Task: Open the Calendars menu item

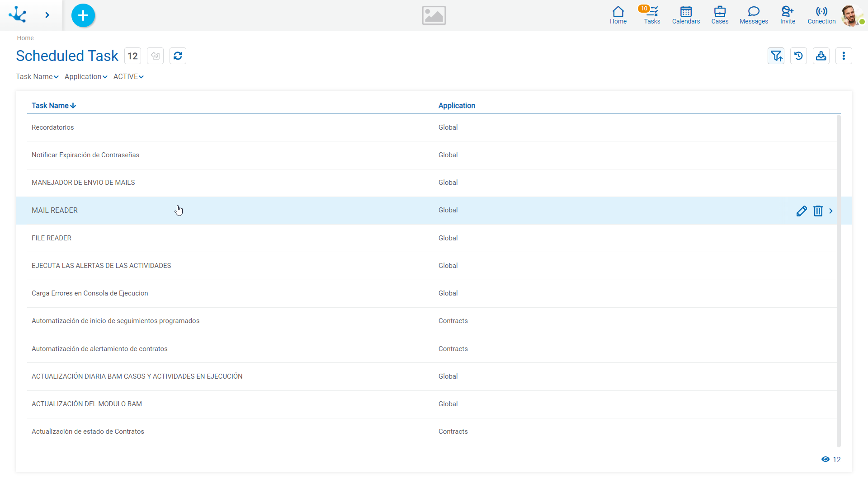Action: tap(686, 15)
